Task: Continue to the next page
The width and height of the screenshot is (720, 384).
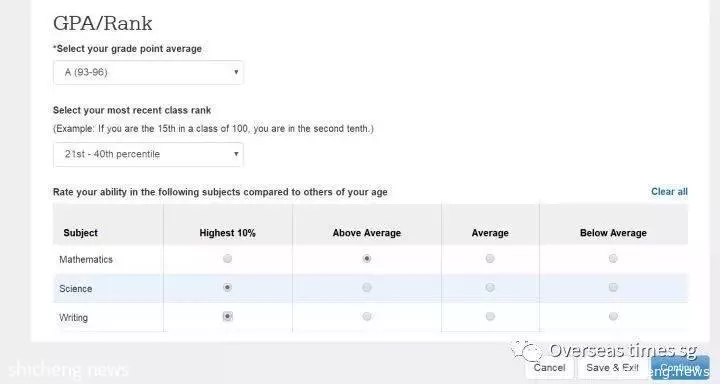Action: (x=680, y=368)
